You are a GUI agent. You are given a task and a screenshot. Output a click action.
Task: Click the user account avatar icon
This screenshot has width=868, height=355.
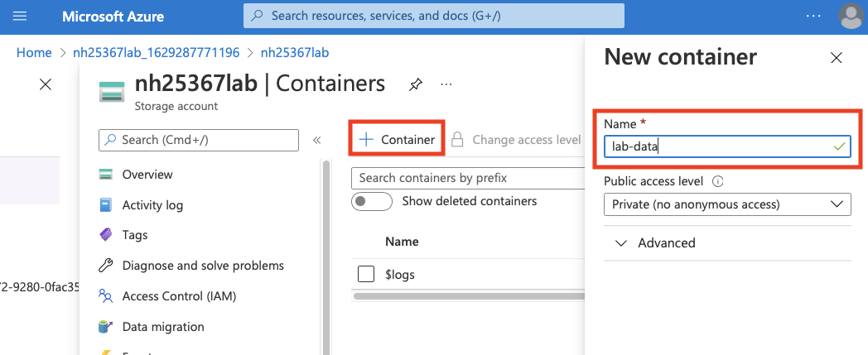[850, 17]
